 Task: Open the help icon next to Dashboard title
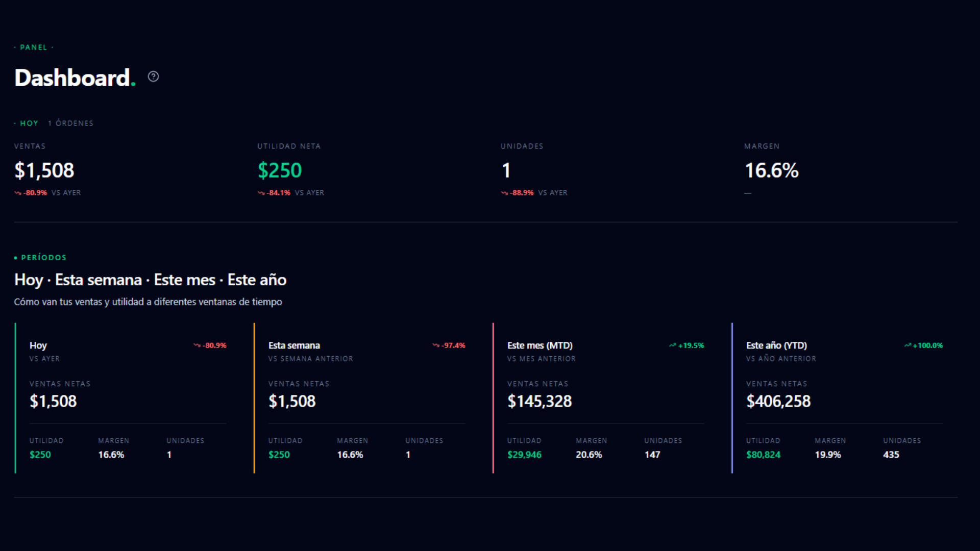click(153, 76)
